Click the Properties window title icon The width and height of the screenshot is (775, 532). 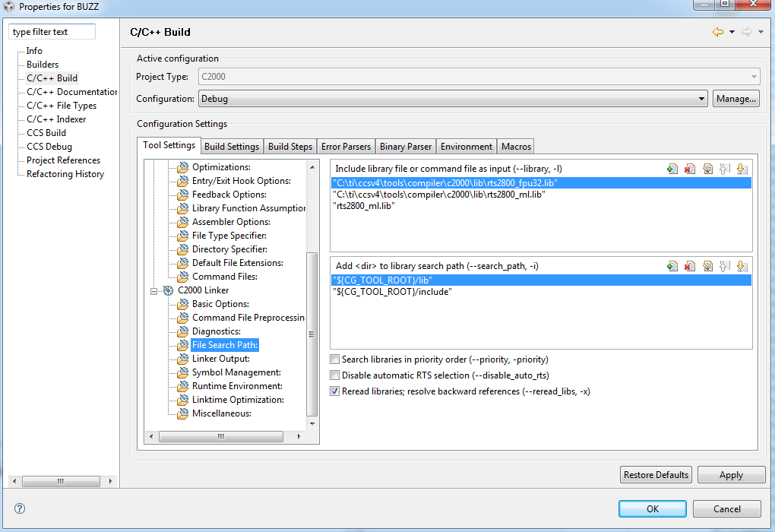click(x=9, y=6)
